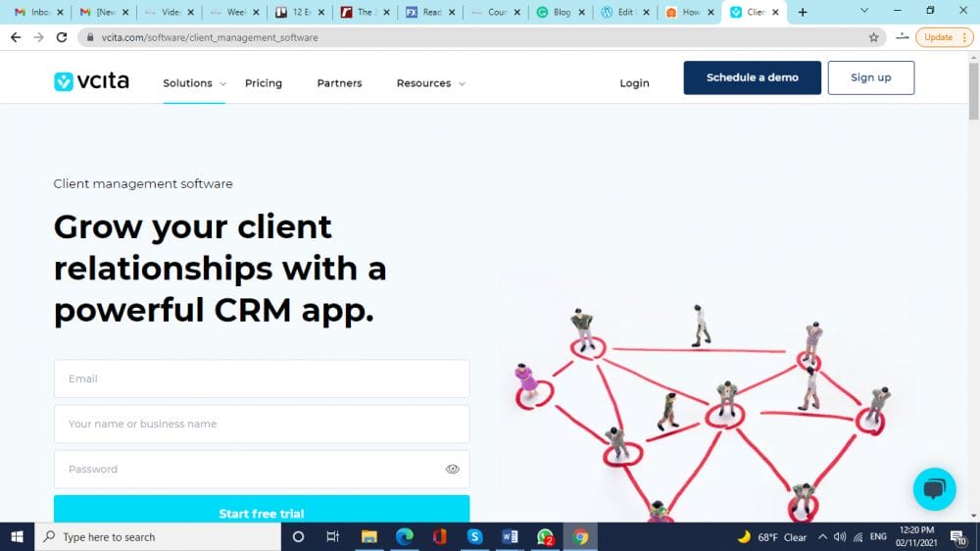Open WhatsApp from the taskbar
The image size is (980, 551).
pos(546,536)
